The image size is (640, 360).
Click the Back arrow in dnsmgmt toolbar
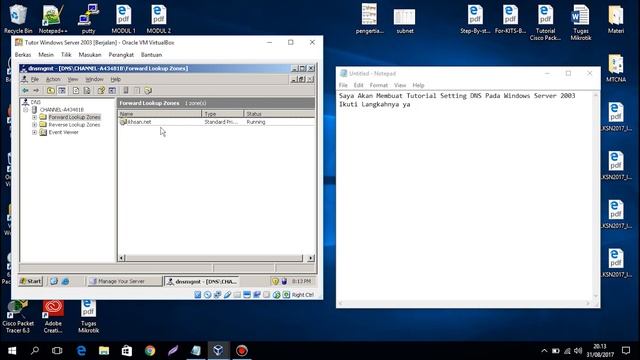(25, 90)
